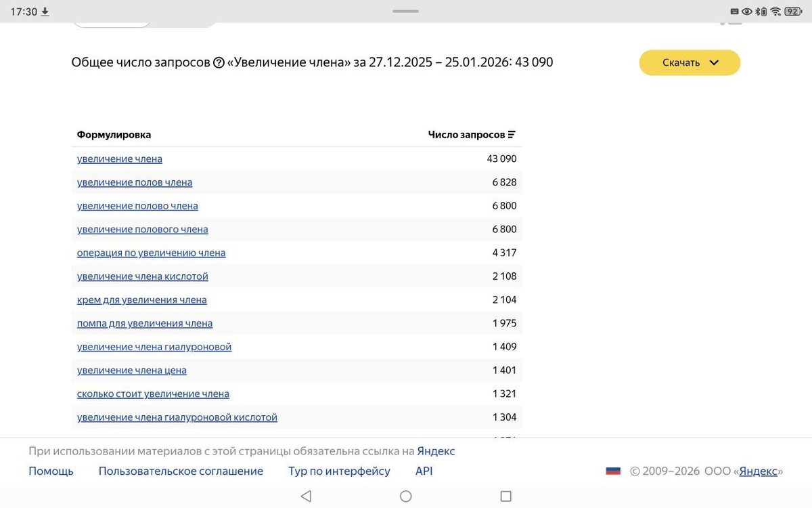Tap the Wi-Fi icon in the status bar

pyautogui.click(x=775, y=11)
